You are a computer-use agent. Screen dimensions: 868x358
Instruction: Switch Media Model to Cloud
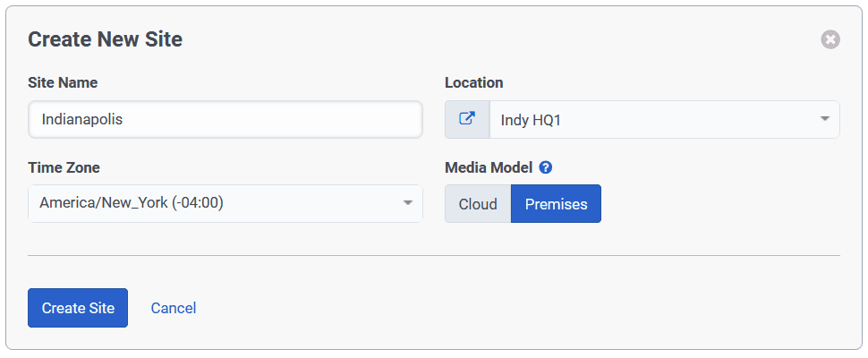click(x=478, y=204)
